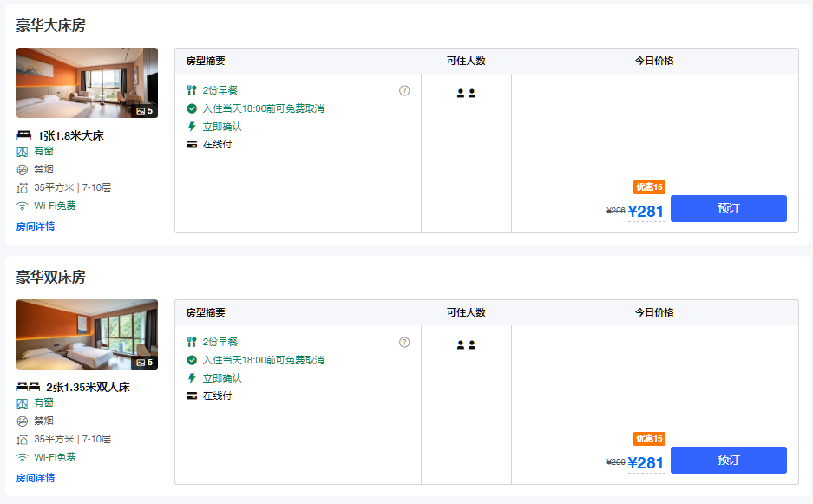This screenshot has width=813, height=504.
Task: Click the 预订 button for 豪华大床房
Action: [728, 209]
